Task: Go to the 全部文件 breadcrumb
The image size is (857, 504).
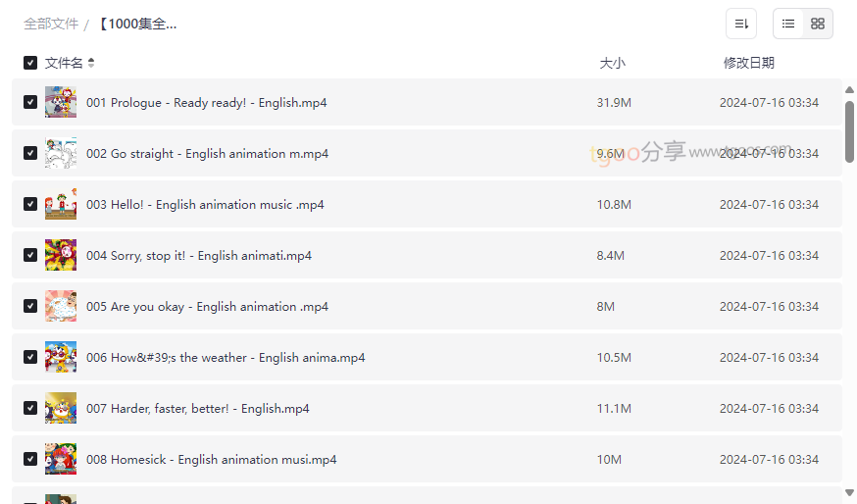Action: (x=51, y=25)
